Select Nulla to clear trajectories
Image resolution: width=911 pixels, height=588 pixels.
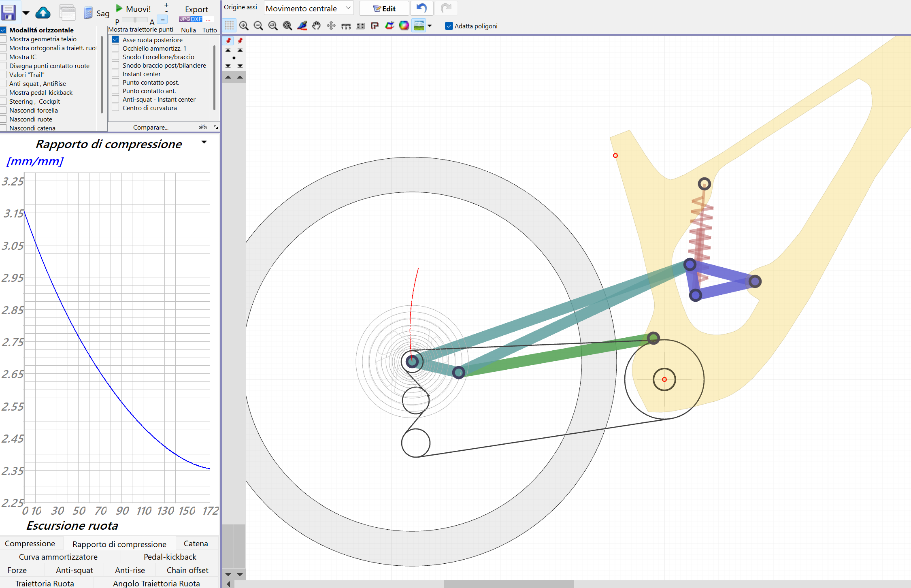tap(188, 30)
